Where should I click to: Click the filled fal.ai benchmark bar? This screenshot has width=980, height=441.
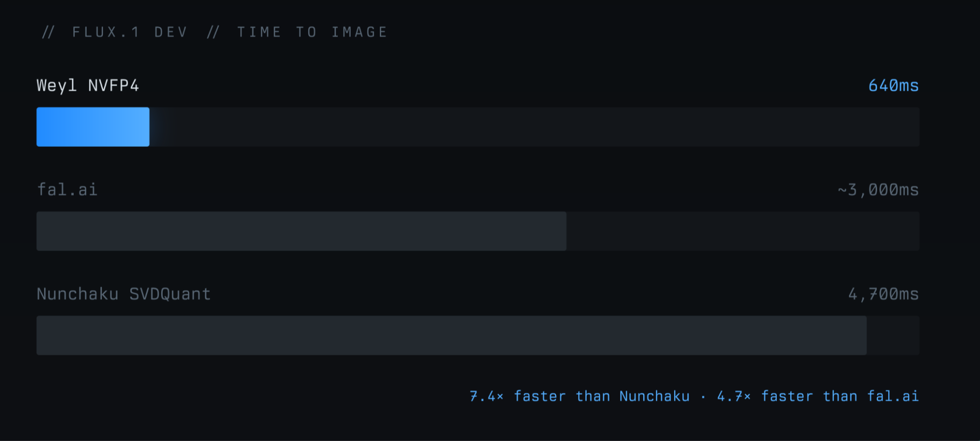tap(301, 231)
